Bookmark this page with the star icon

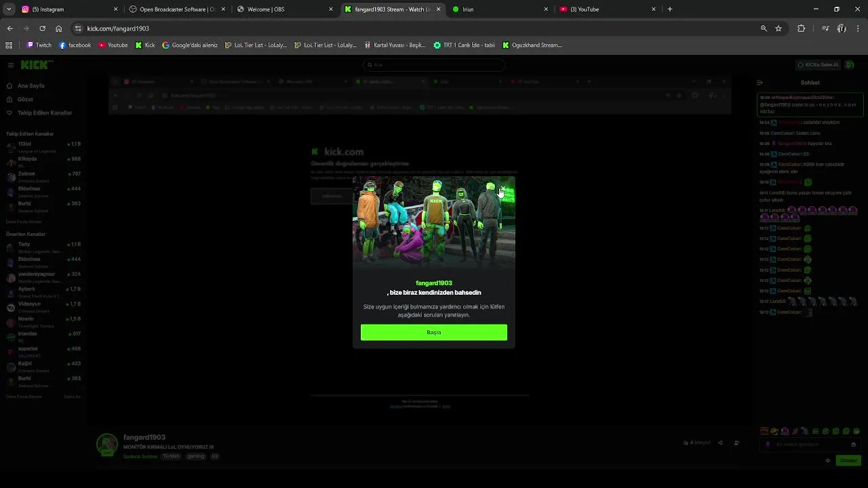[778, 28]
